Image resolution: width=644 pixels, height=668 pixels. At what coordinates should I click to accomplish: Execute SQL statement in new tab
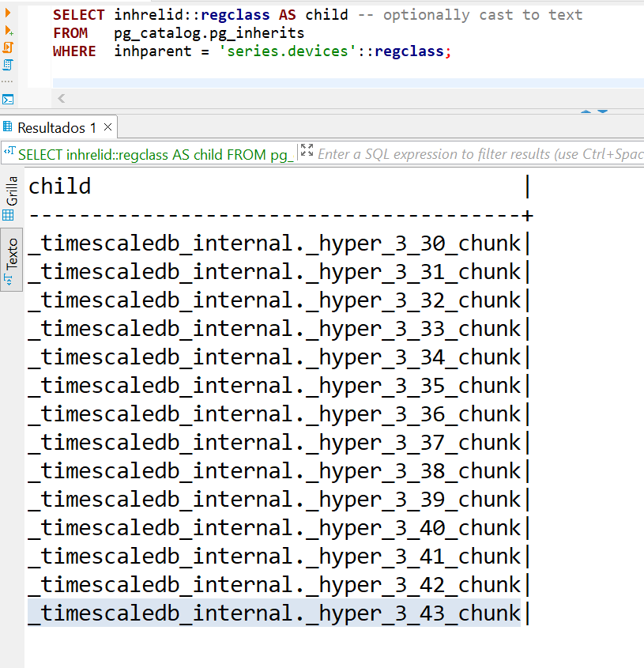click(x=9, y=31)
